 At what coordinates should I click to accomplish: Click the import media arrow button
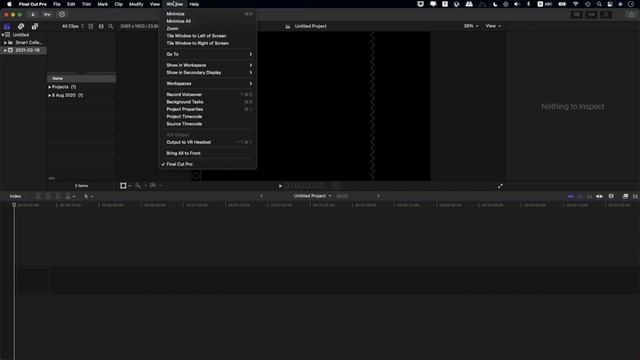click(33, 14)
